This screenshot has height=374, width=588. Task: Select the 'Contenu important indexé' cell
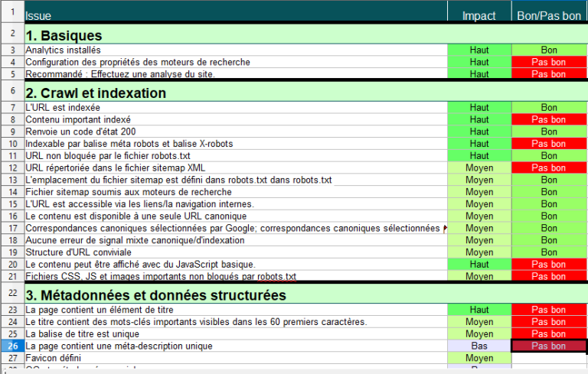coord(236,119)
